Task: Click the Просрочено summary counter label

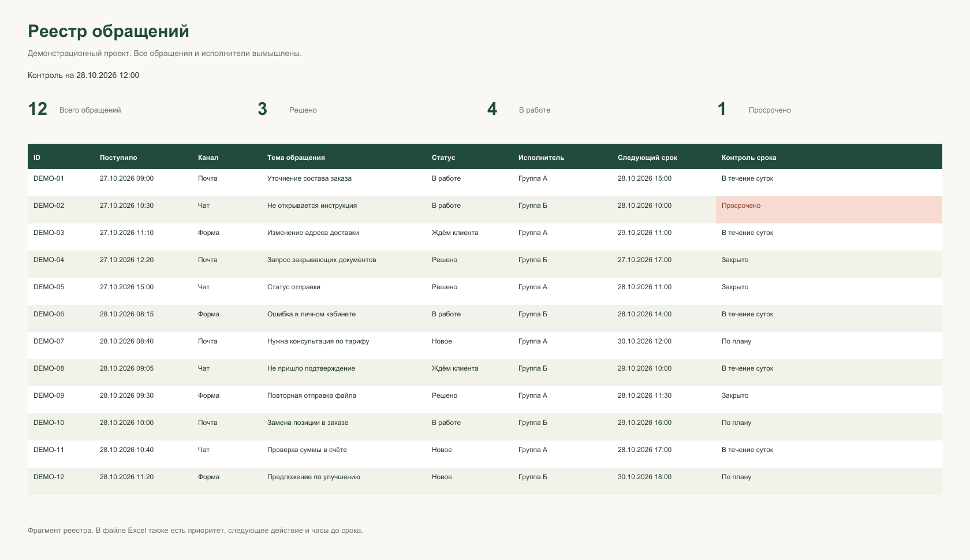Action: 770,110
